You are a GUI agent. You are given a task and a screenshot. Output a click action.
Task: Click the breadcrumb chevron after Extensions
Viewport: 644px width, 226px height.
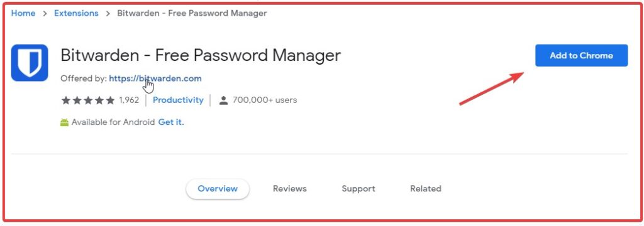(108, 14)
